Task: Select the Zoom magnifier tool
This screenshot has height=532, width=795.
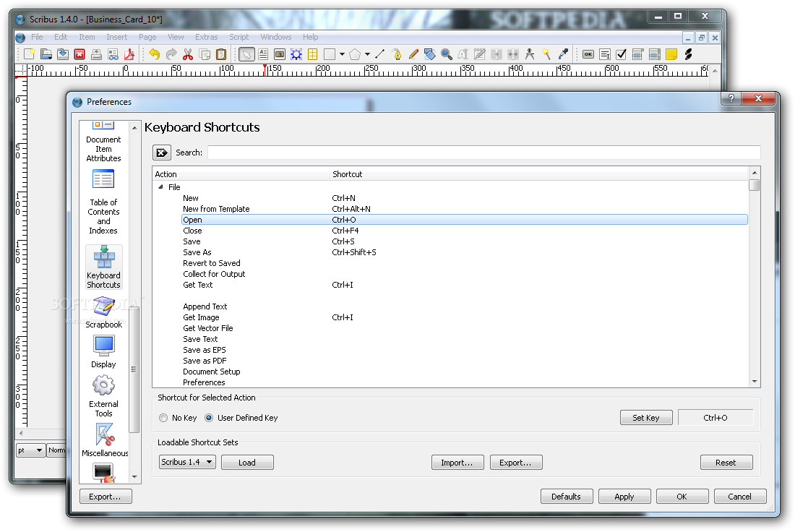Action: pyautogui.click(x=447, y=54)
